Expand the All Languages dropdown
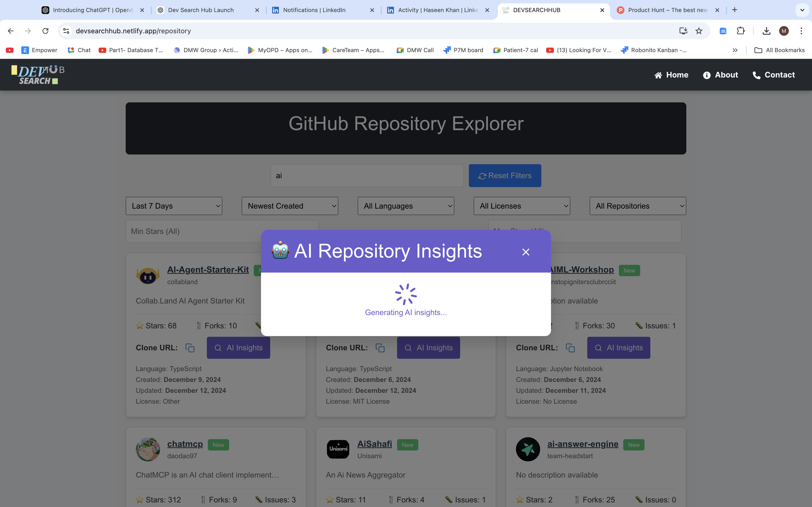Image resolution: width=812 pixels, height=507 pixels. point(406,206)
